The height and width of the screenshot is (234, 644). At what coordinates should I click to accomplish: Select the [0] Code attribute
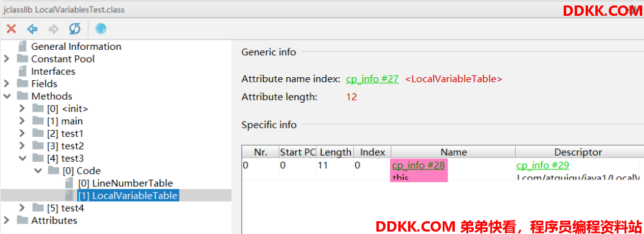[x=81, y=171]
